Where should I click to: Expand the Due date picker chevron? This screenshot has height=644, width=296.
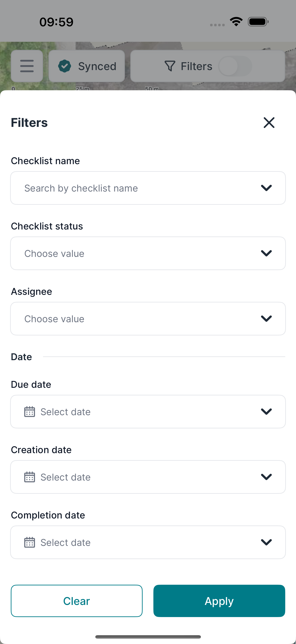266,412
